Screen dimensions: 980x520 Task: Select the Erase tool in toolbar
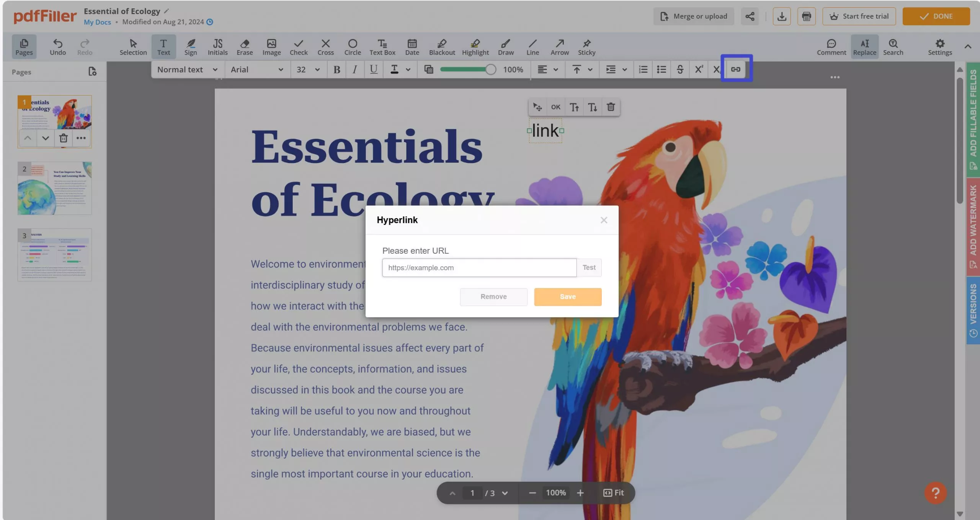(x=244, y=46)
